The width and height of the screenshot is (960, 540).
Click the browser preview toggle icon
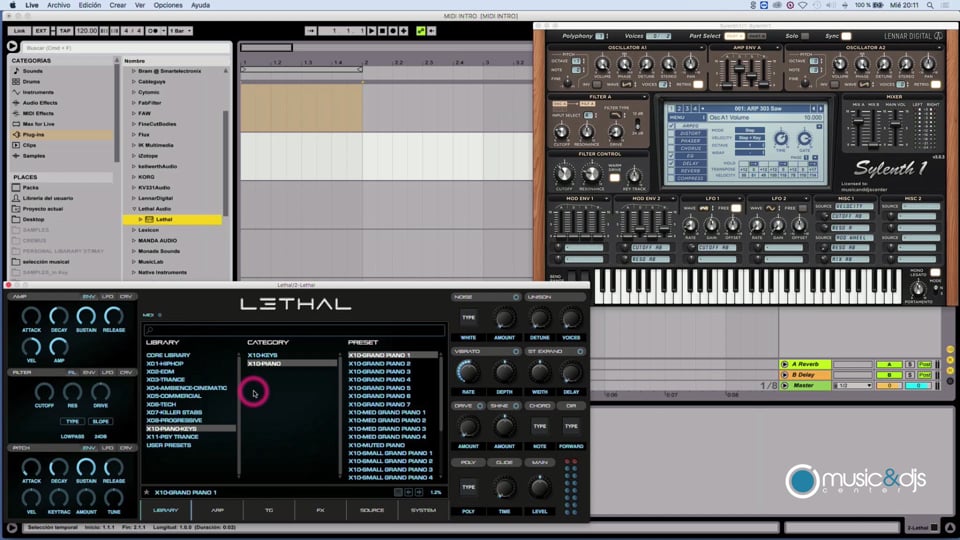click(x=12, y=46)
